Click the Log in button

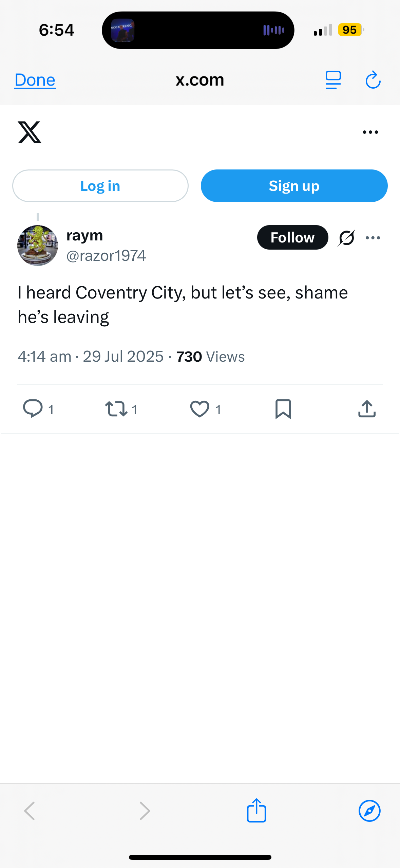pyautogui.click(x=100, y=186)
